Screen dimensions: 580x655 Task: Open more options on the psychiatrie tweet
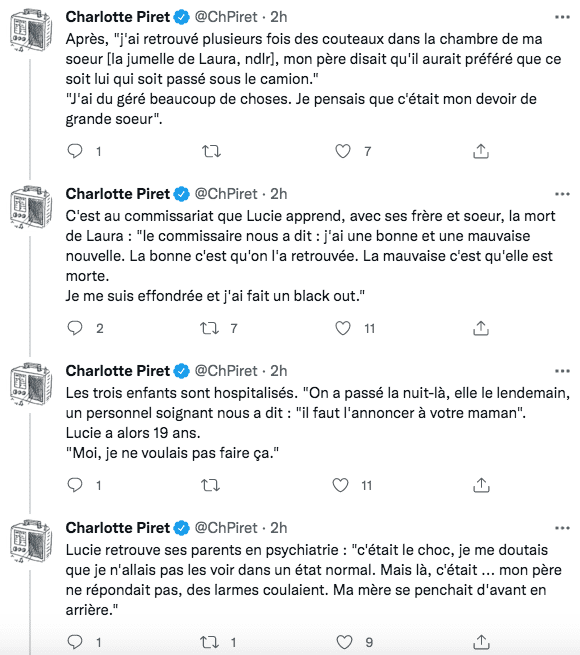tap(562, 528)
